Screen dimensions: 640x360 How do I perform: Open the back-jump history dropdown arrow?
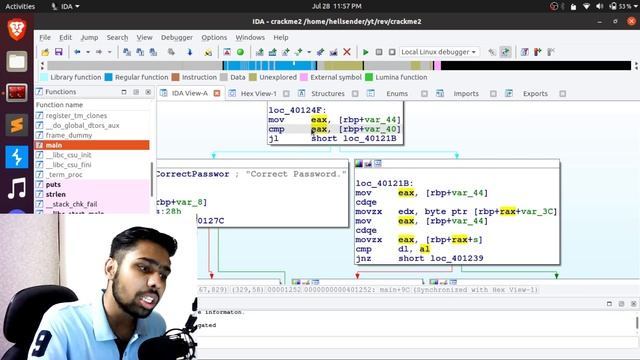(x=88, y=52)
